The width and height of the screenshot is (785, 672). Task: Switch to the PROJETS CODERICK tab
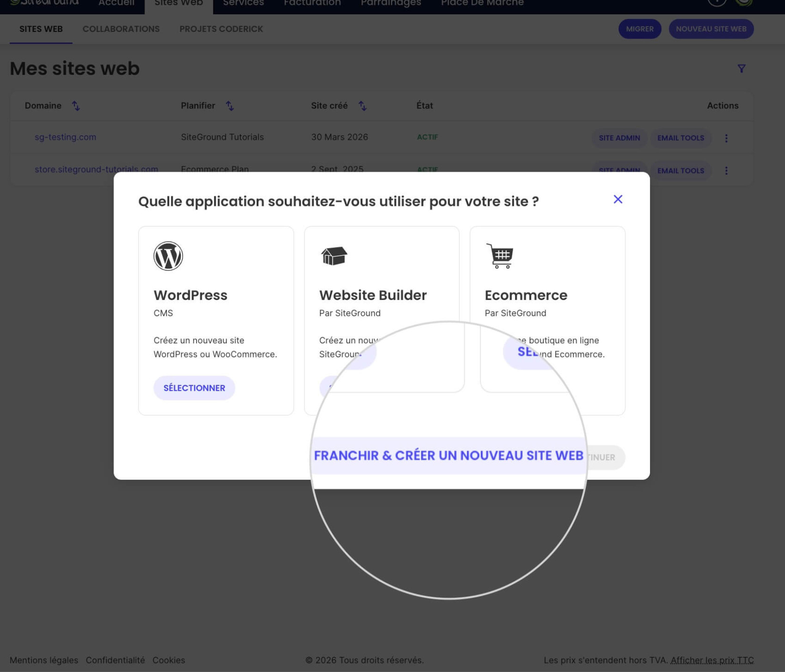(221, 29)
